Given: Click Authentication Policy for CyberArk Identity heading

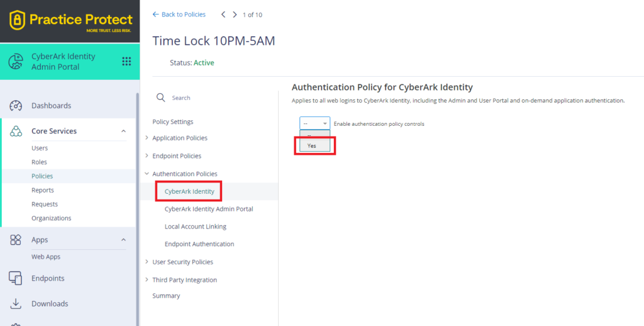Looking at the screenshot, I should pyautogui.click(x=382, y=87).
